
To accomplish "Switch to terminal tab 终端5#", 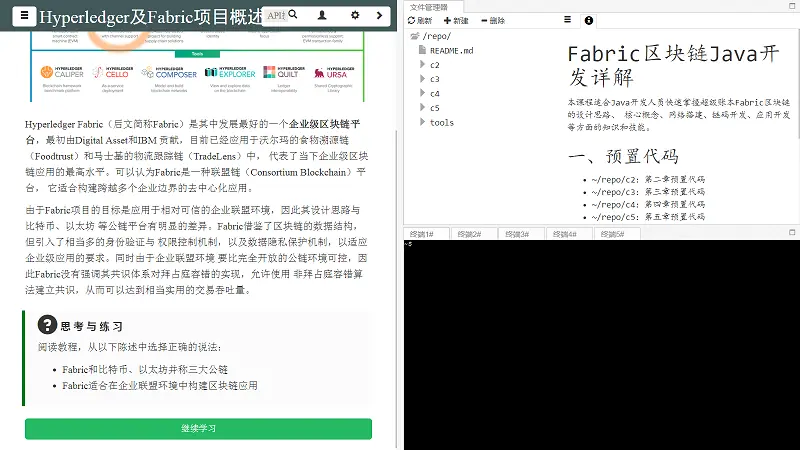I will click(612, 234).
